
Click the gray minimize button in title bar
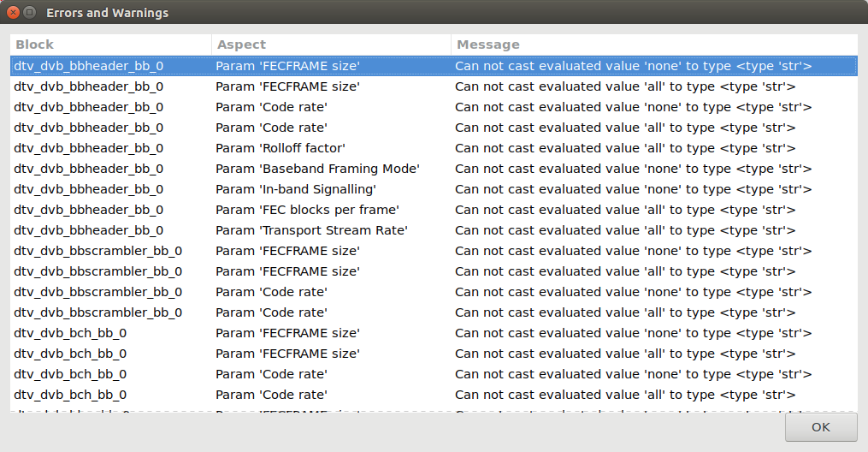pos(30,13)
